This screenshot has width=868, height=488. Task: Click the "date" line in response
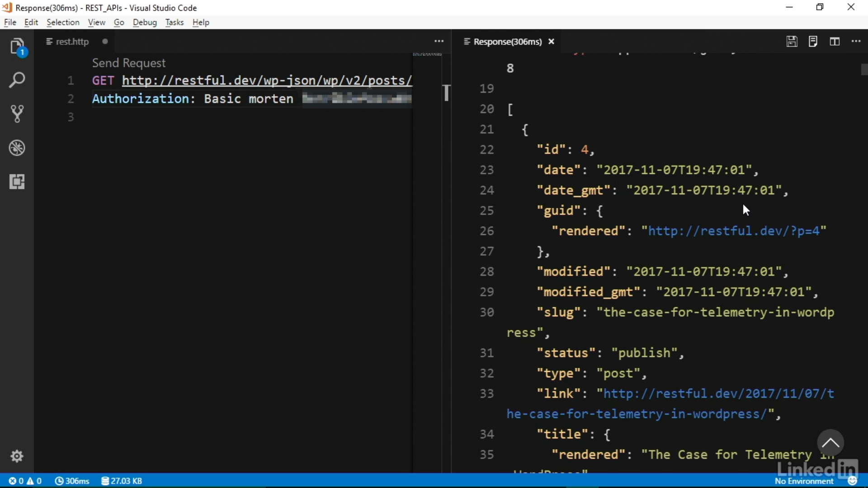click(x=647, y=170)
